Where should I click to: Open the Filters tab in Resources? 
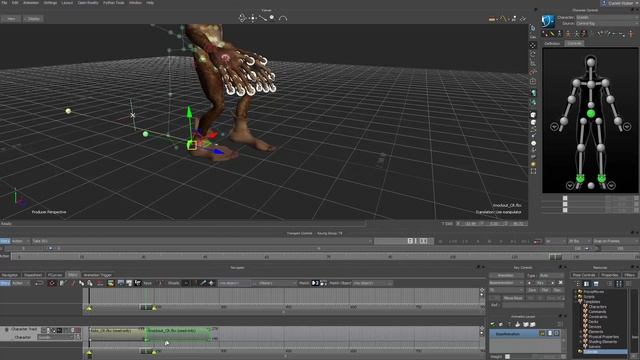[x=630, y=275]
